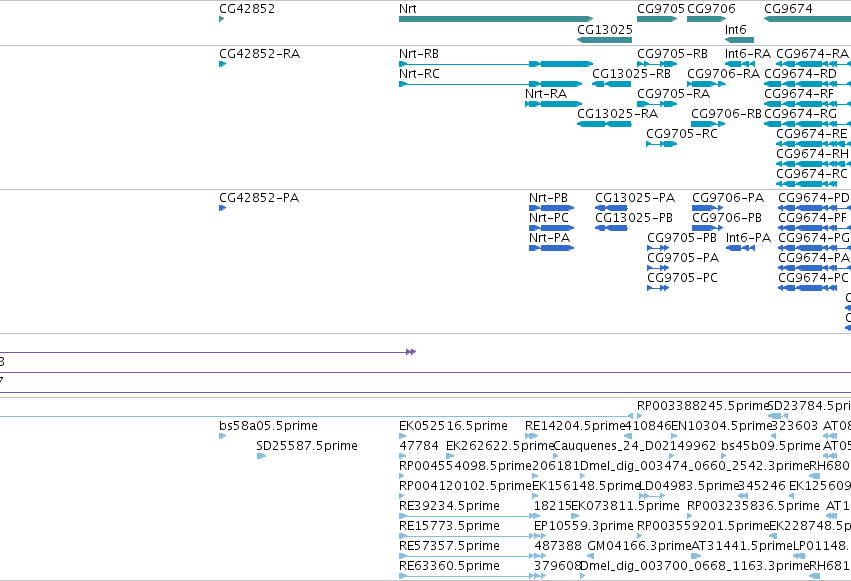Image resolution: width=851 pixels, height=581 pixels.
Task: Click the CG13025-PB protein label
Action: [x=634, y=218]
